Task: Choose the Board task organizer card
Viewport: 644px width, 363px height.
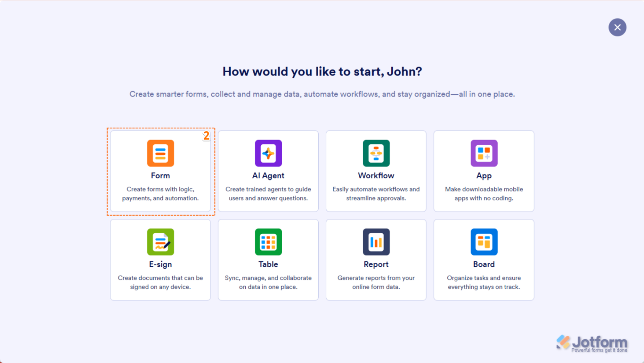Action: pos(484,259)
